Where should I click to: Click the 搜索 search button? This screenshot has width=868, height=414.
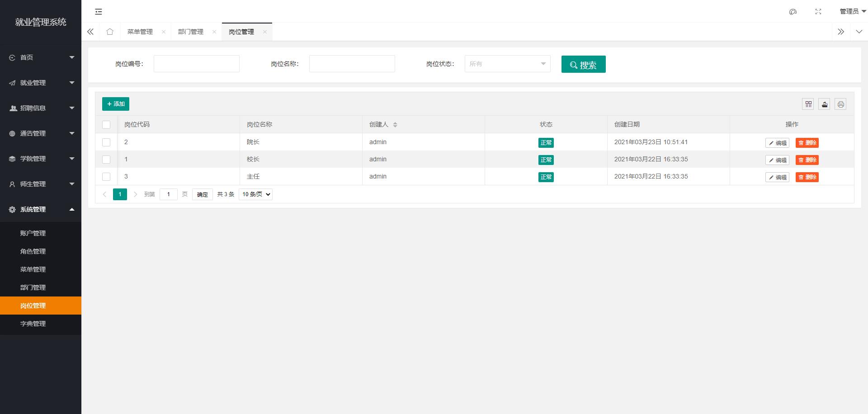tap(583, 64)
